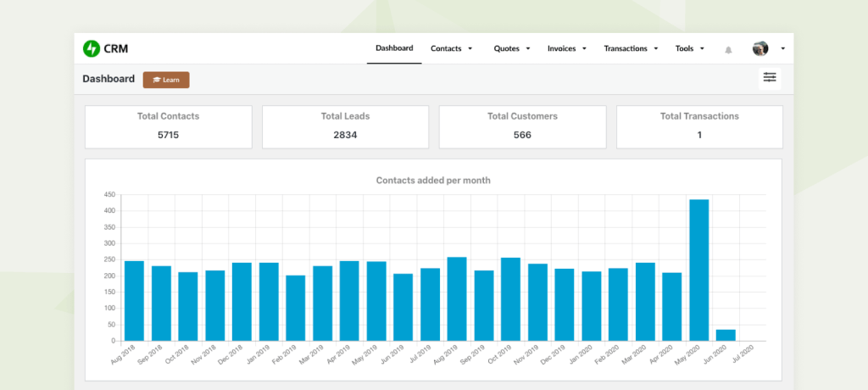Click the Jun 2020 bar in chart
This screenshot has width=868, height=390.
[726, 336]
